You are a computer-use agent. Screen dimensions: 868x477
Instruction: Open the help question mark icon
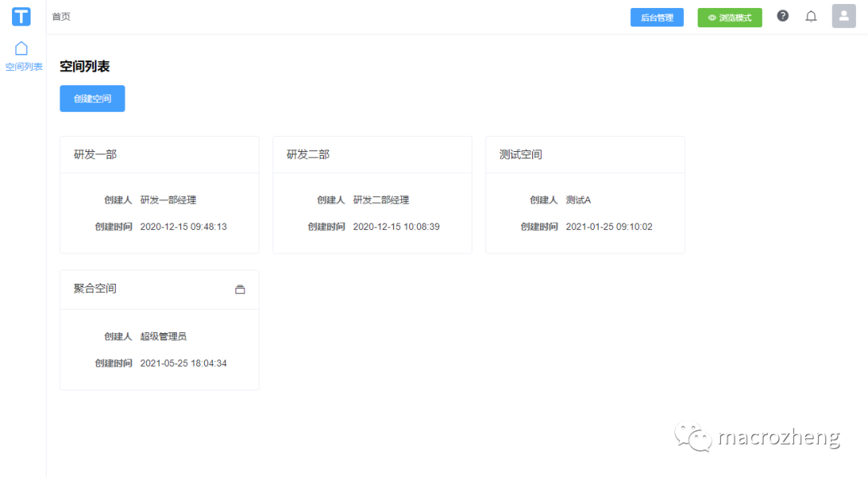pos(783,16)
